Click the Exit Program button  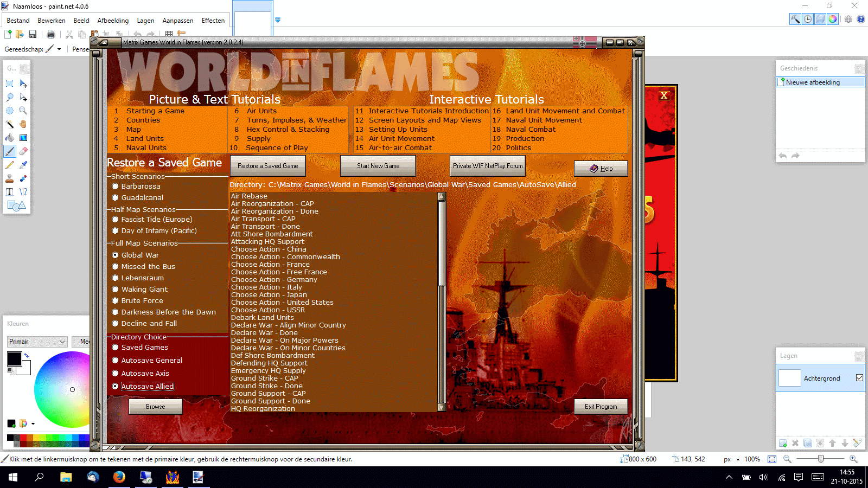point(601,407)
